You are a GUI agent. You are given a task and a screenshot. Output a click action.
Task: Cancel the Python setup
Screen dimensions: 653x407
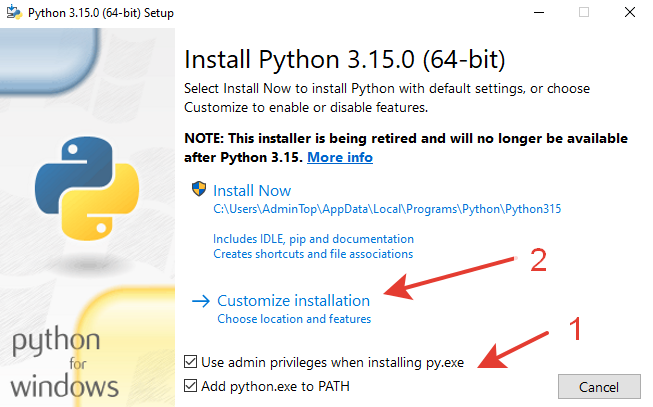point(599,387)
